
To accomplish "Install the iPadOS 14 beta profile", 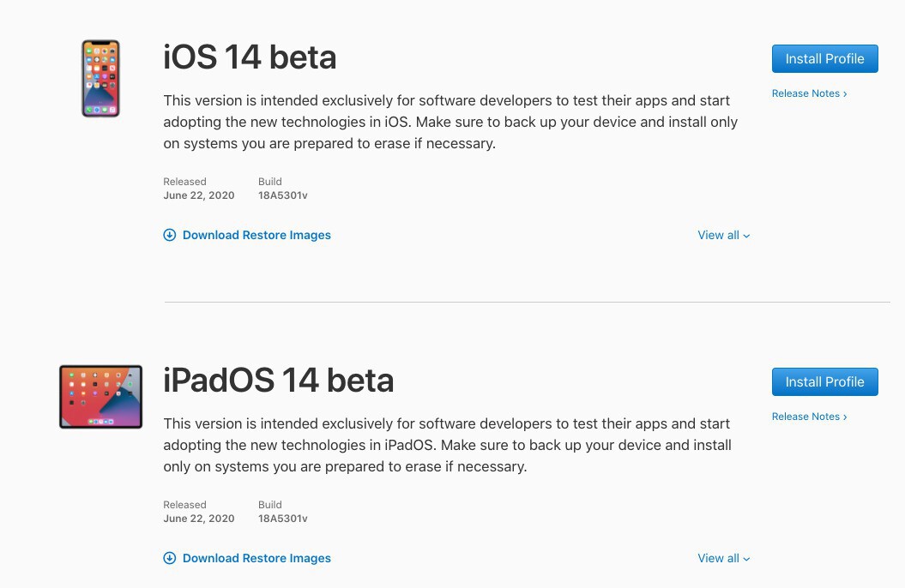I will 824,382.
